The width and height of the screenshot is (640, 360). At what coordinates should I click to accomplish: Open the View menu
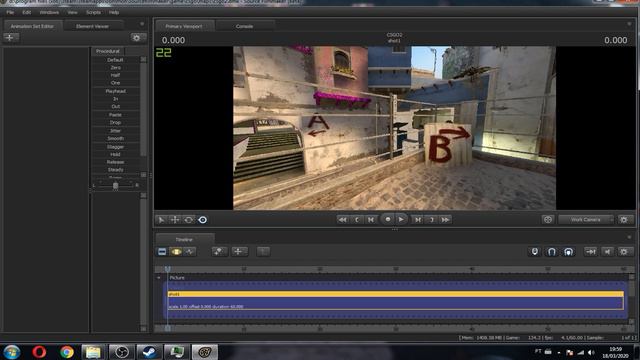[72, 12]
